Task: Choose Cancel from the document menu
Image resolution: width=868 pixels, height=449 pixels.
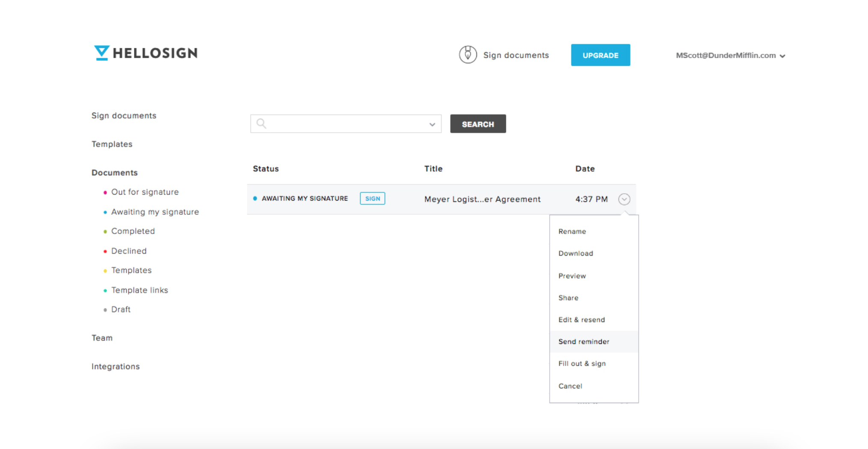Action: click(570, 386)
